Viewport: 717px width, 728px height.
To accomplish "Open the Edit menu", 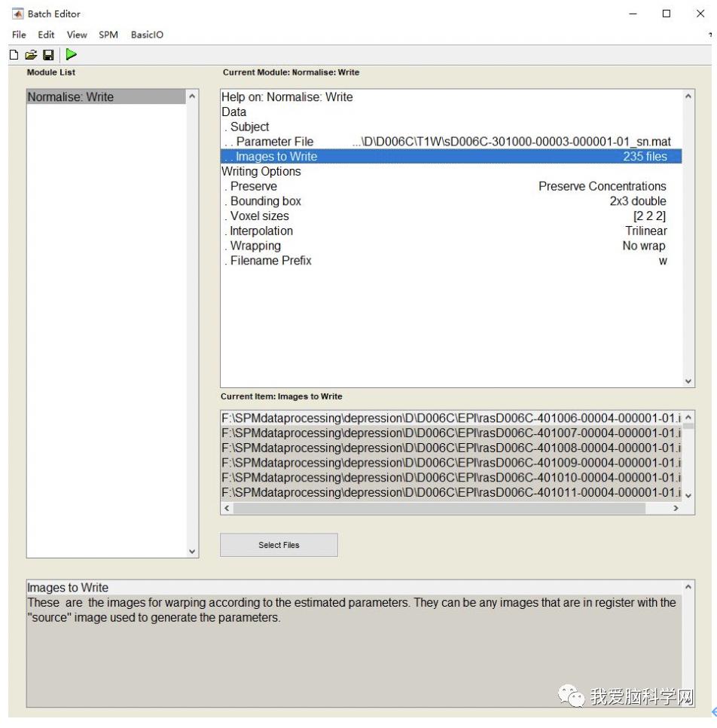I will (46, 35).
